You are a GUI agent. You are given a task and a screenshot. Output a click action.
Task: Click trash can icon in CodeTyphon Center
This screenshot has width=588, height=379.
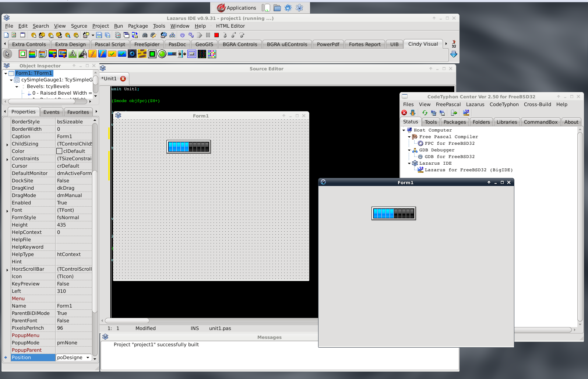(433, 113)
